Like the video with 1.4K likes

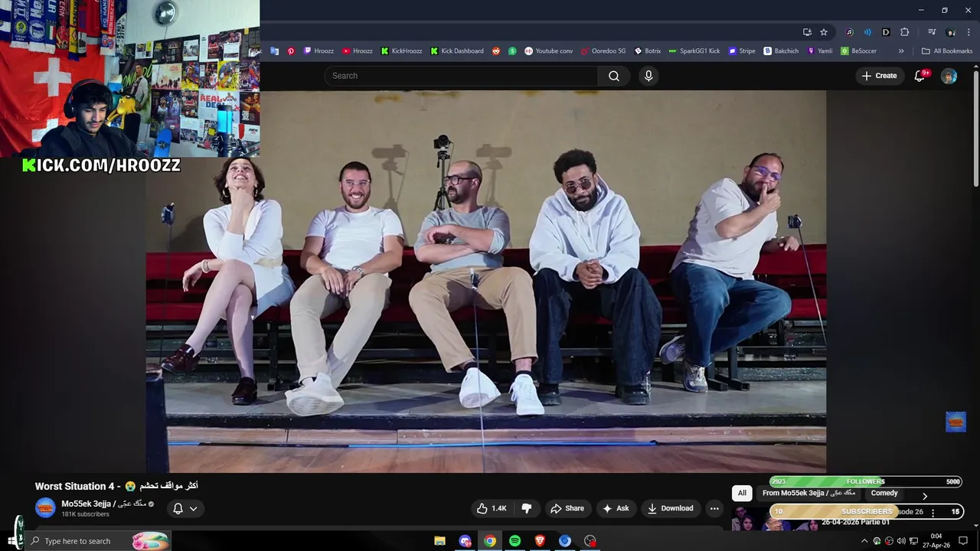point(492,508)
